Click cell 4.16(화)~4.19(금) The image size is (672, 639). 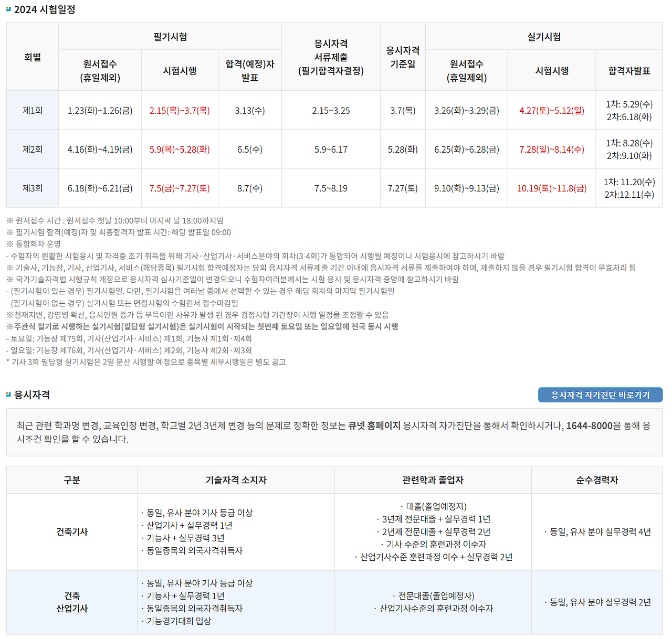click(x=100, y=149)
